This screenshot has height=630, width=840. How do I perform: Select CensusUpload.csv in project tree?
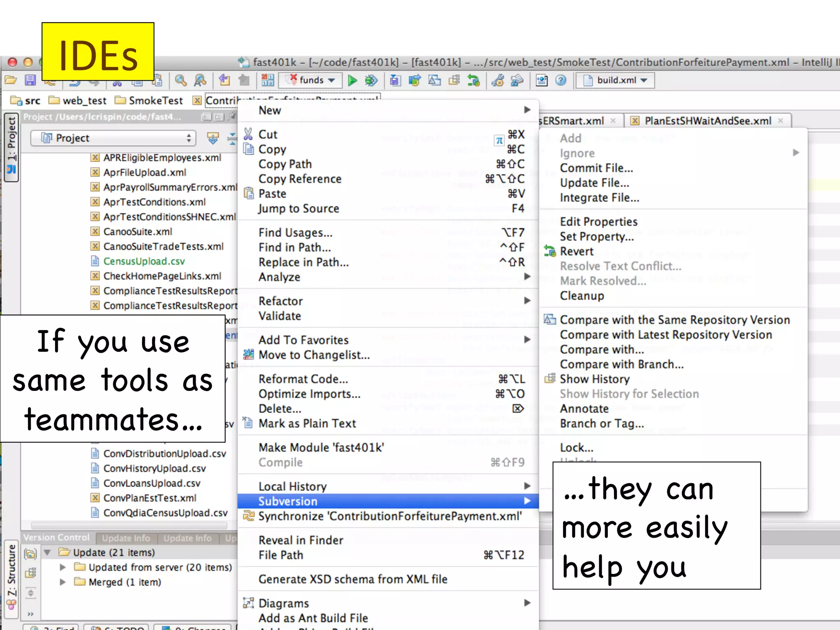(138, 261)
